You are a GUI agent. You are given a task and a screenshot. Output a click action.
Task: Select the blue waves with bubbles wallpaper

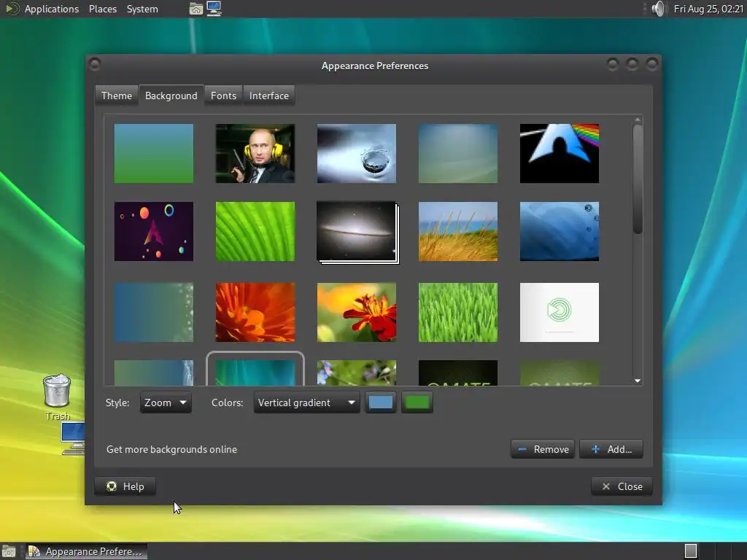[x=560, y=231]
